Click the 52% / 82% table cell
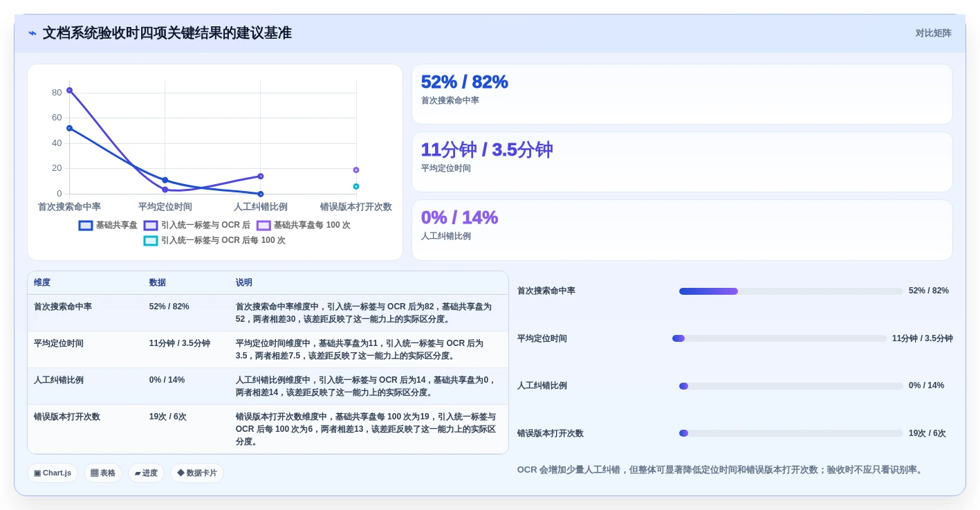This screenshot has height=510, width=980. pos(169,307)
